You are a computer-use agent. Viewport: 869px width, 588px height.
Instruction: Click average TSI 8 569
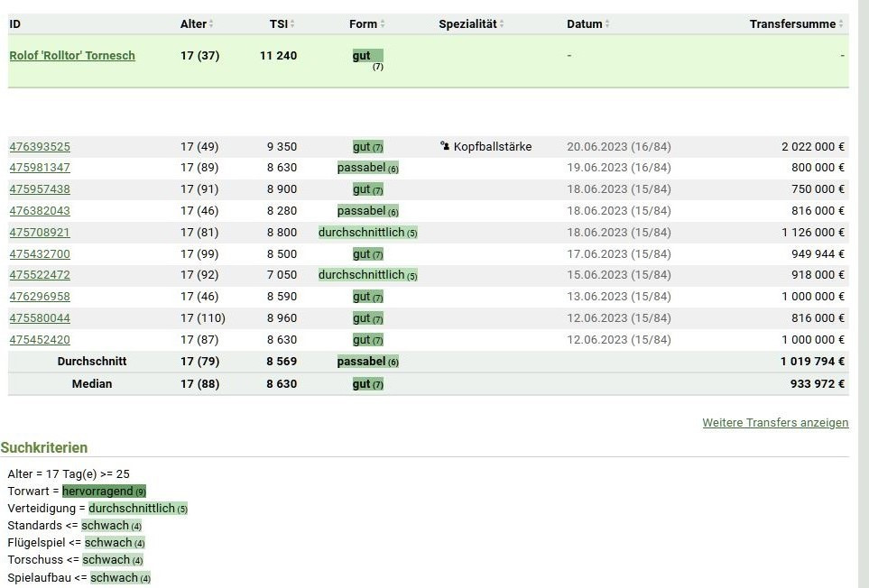click(282, 361)
